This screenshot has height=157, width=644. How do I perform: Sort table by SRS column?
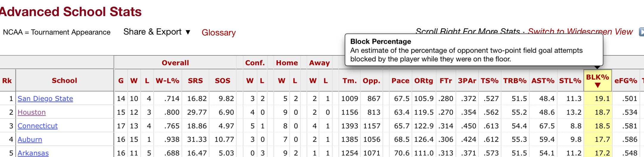pos(195,81)
